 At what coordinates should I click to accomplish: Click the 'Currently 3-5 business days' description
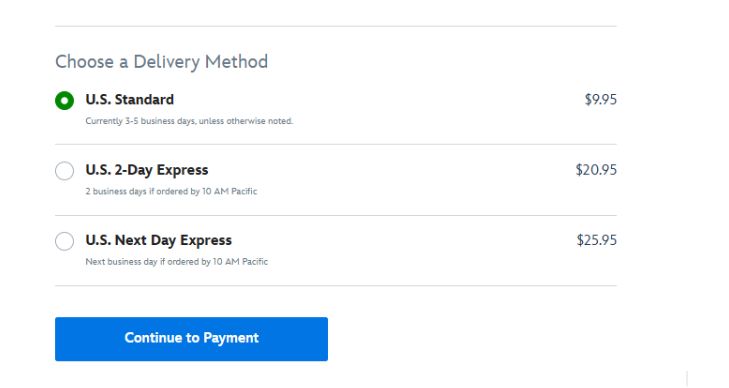pos(189,121)
